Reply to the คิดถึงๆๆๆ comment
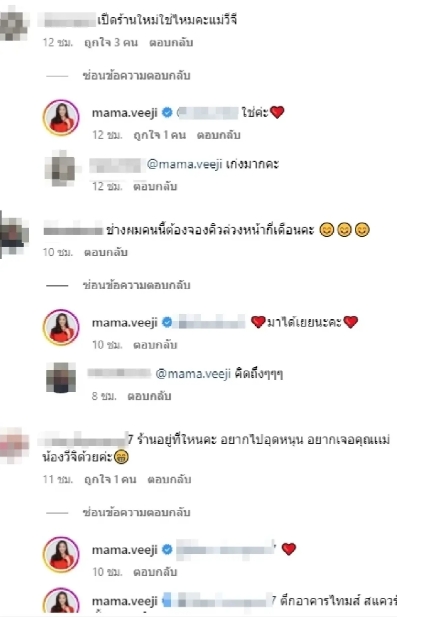Viewport: 427px width, 617px height. pyautogui.click(x=149, y=396)
